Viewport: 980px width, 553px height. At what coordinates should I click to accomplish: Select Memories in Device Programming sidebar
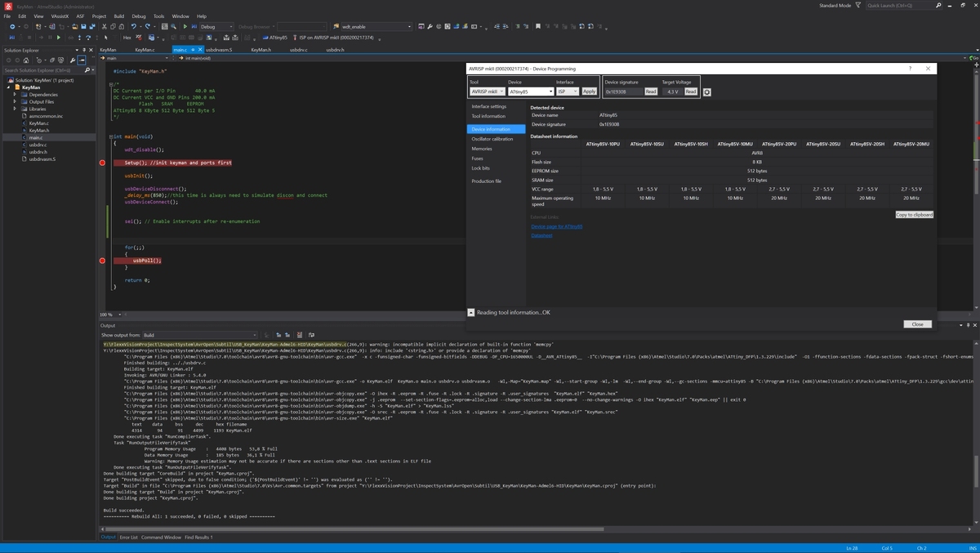pos(482,149)
